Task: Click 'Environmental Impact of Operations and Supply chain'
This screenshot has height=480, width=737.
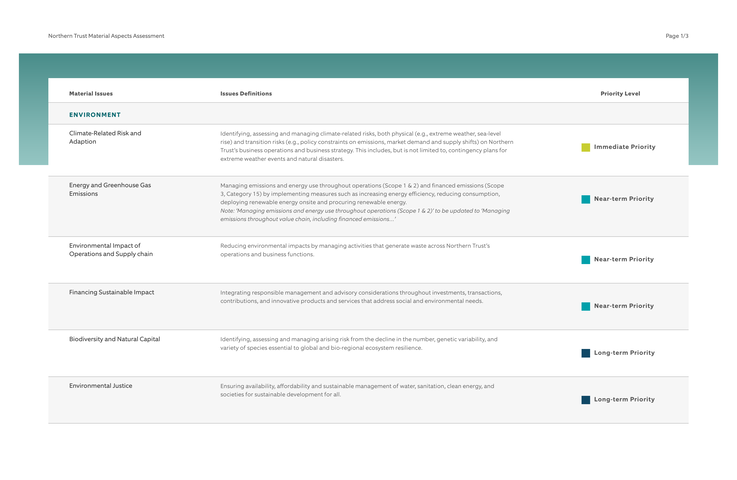Action: tap(111, 250)
